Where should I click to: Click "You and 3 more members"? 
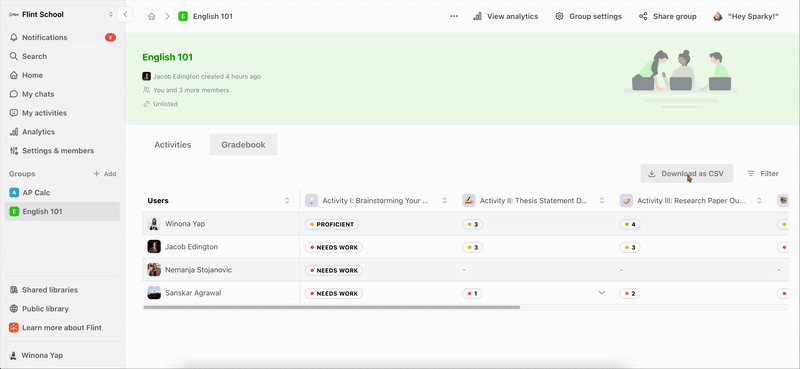tap(191, 90)
